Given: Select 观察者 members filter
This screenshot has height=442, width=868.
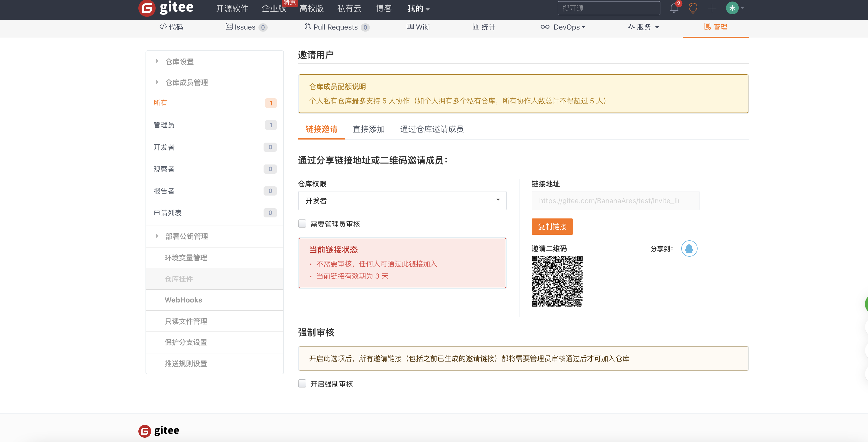Looking at the screenshot, I should pyautogui.click(x=215, y=169).
